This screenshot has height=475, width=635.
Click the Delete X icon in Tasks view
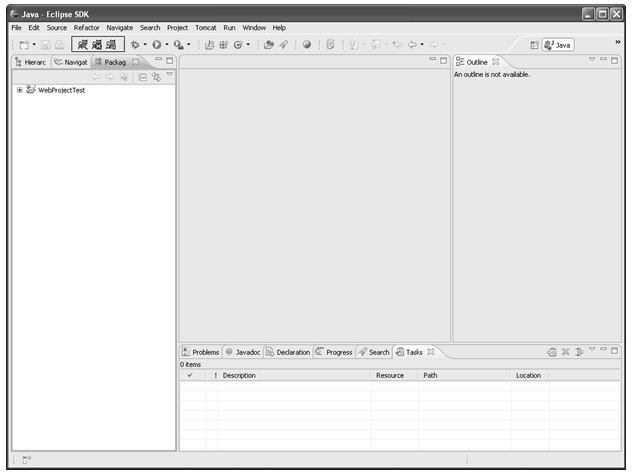click(x=566, y=352)
